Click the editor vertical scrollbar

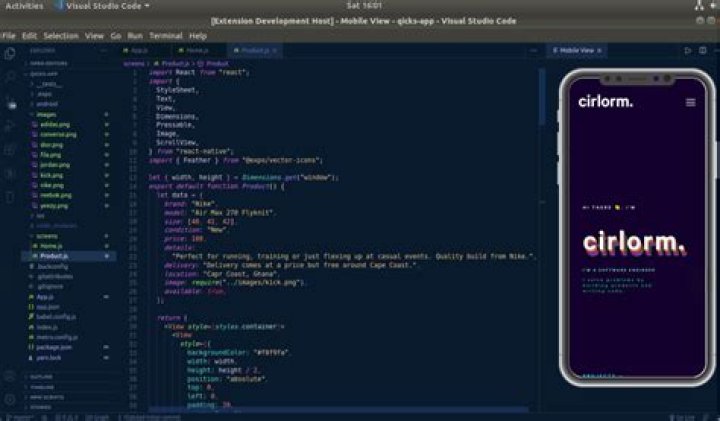[542, 96]
